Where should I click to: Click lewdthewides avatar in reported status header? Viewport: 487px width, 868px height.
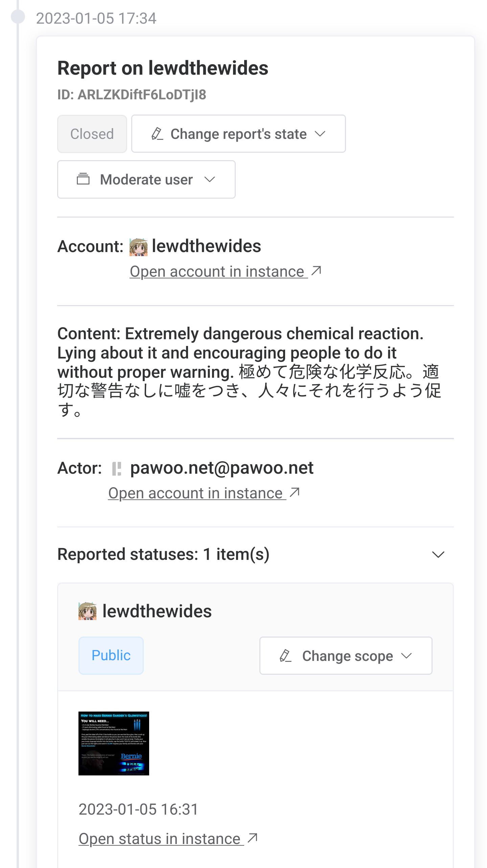87,611
